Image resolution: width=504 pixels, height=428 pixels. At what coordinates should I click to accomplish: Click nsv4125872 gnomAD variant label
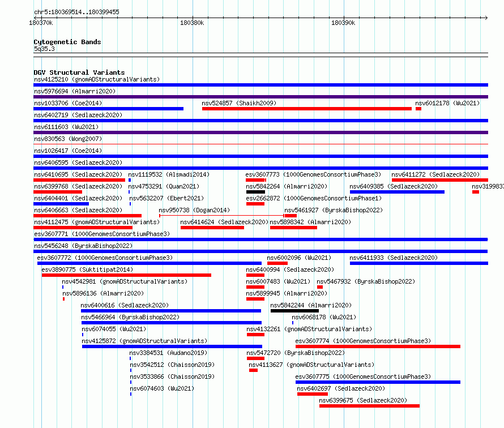coord(144,341)
